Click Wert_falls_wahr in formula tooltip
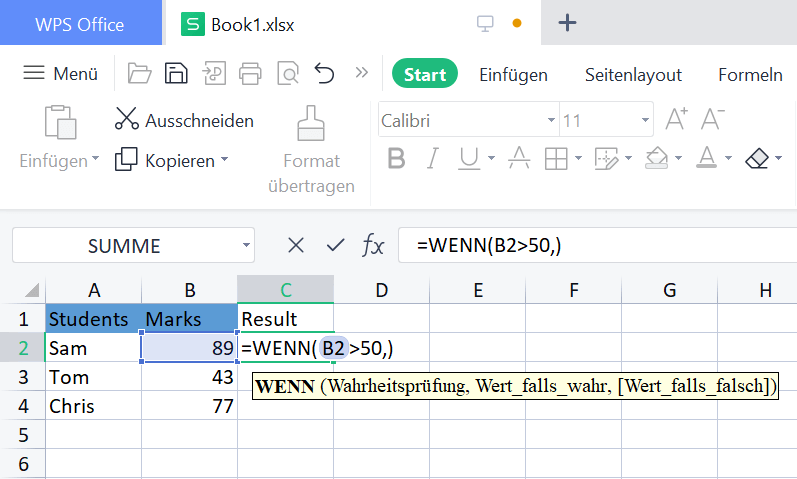797x479 pixels. (541, 386)
